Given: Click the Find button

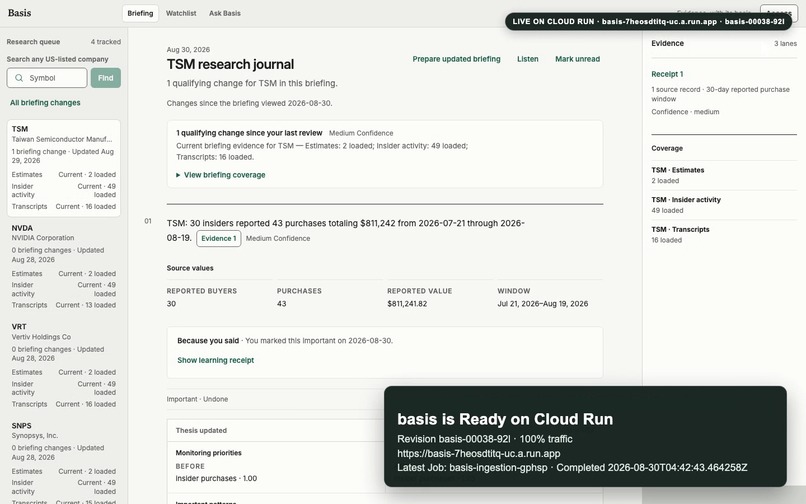Looking at the screenshot, I should coord(106,78).
